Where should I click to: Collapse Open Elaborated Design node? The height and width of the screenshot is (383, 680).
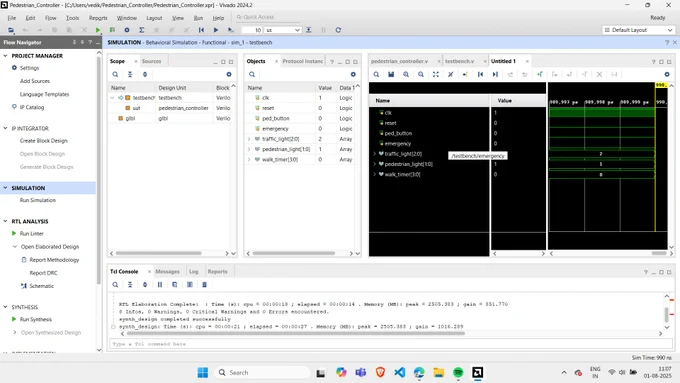(x=15, y=246)
